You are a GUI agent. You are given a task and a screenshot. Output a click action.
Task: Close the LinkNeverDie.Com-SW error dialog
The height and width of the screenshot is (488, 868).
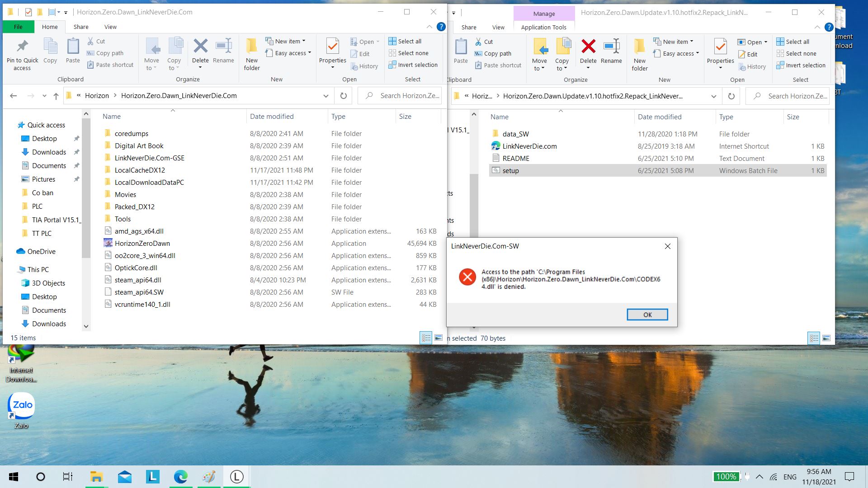click(x=668, y=246)
